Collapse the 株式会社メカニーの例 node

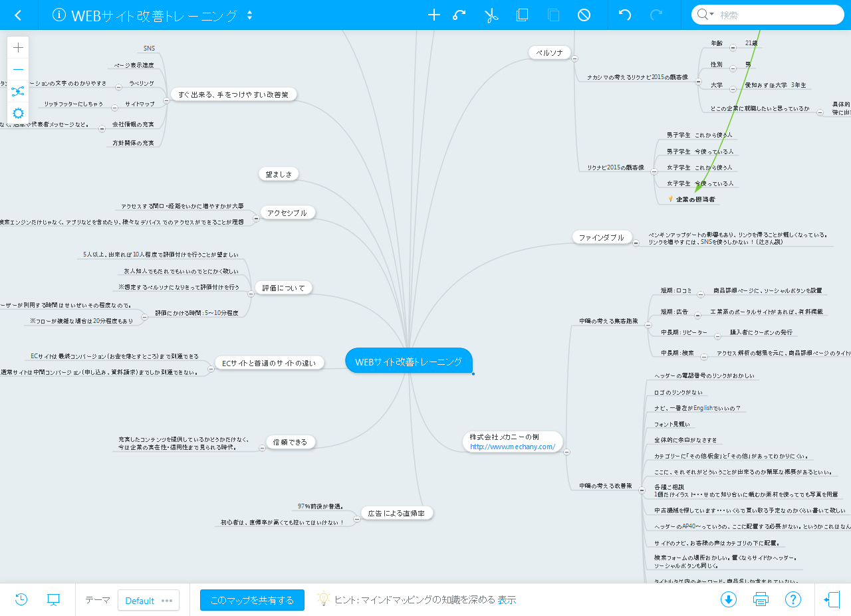[566, 452]
